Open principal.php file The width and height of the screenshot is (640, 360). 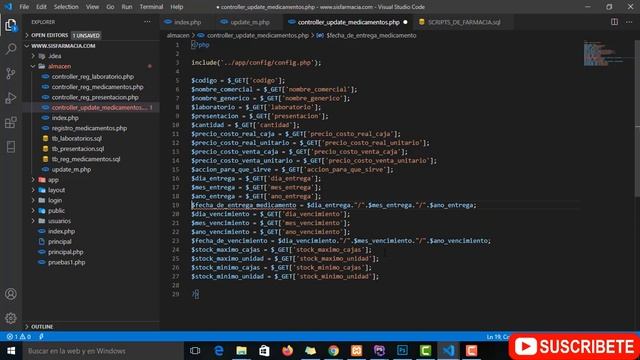tap(66, 252)
